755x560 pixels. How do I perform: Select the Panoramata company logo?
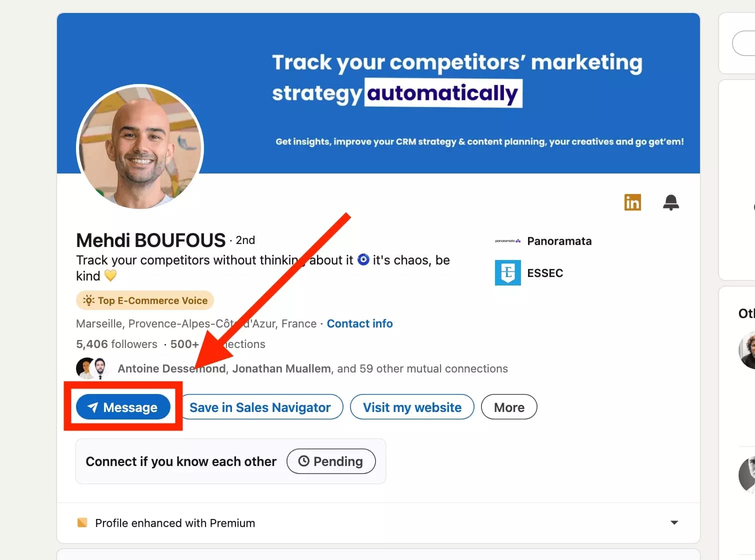508,240
